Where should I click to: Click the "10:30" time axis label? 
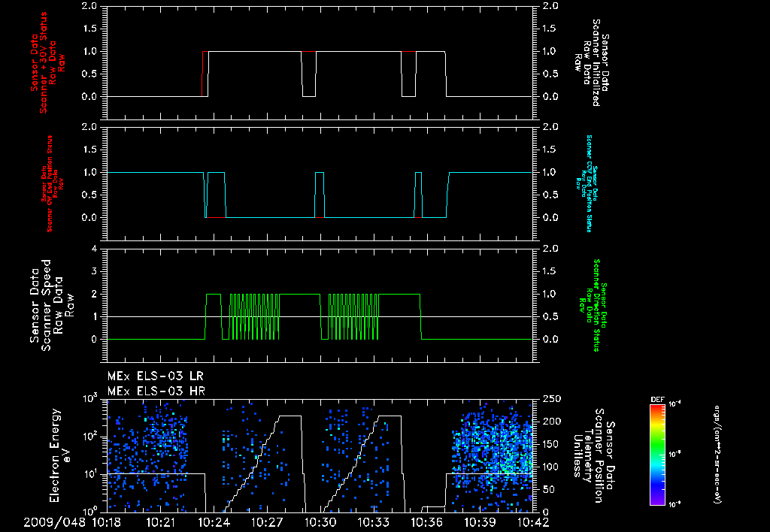coord(320,522)
